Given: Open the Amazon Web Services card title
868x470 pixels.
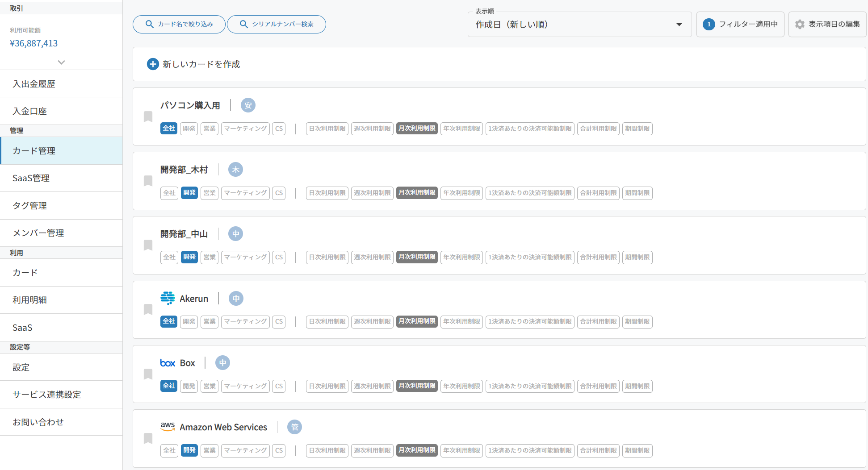Looking at the screenshot, I should [x=223, y=427].
